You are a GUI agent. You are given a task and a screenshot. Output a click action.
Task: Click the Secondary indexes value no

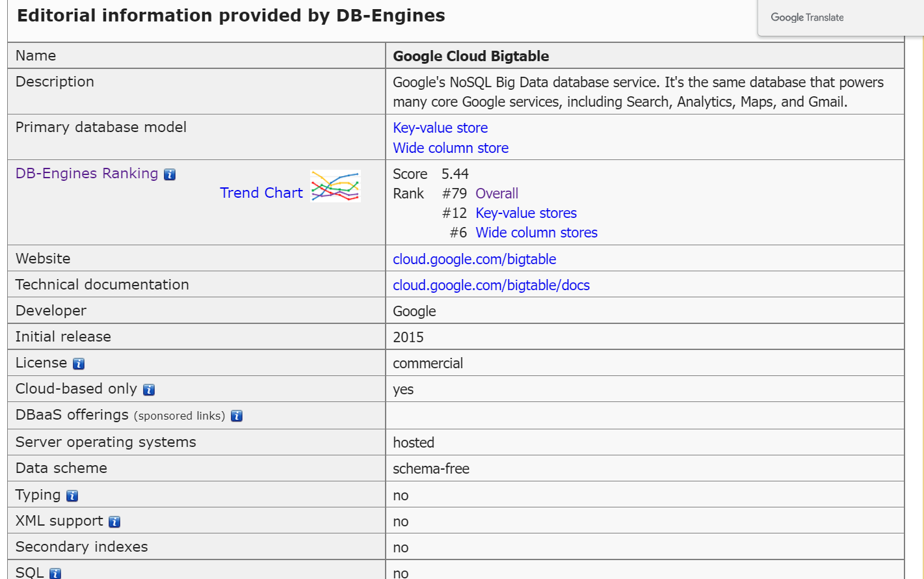pos(401,548)
